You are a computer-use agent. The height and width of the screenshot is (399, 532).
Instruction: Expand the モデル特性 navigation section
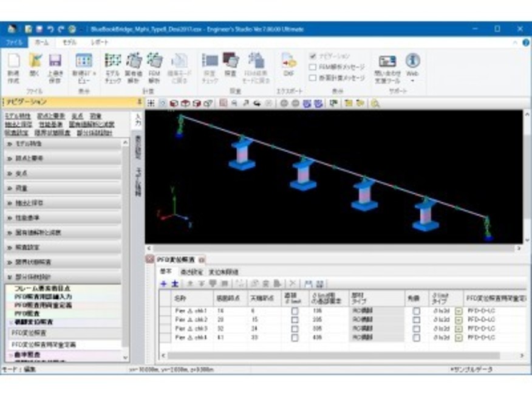click(x=63, y=144)
